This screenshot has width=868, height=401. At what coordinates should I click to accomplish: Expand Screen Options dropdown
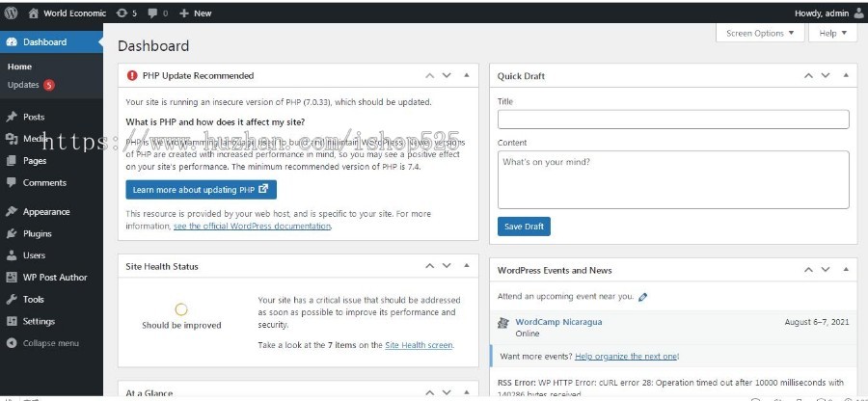click(760, 33)
